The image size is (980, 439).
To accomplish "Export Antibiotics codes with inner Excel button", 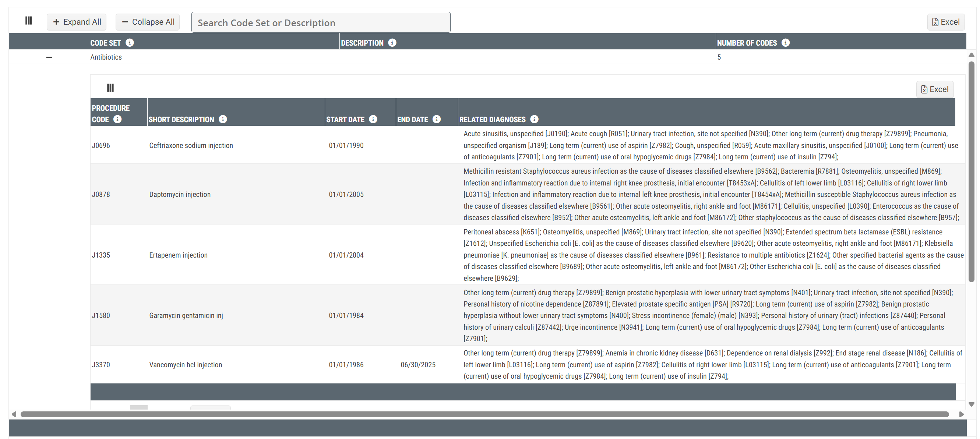I will (935, 89).
